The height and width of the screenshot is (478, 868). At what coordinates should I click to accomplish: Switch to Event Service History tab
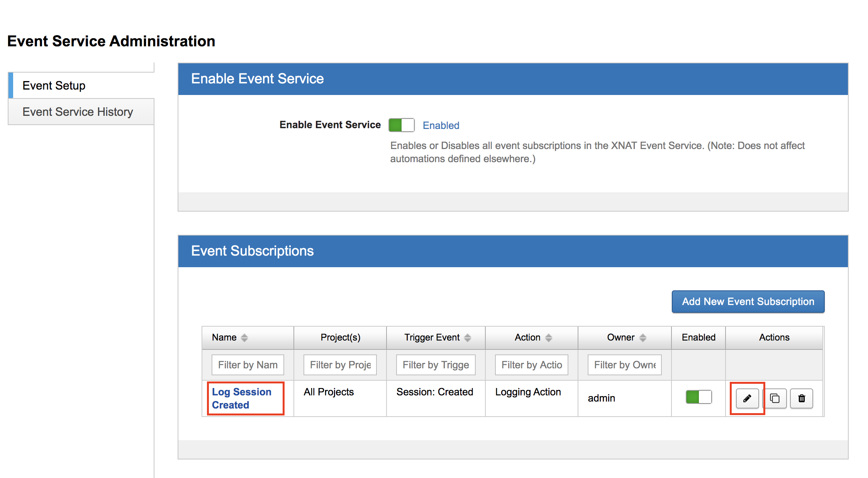pyautogui.click(x=78, y=112)
